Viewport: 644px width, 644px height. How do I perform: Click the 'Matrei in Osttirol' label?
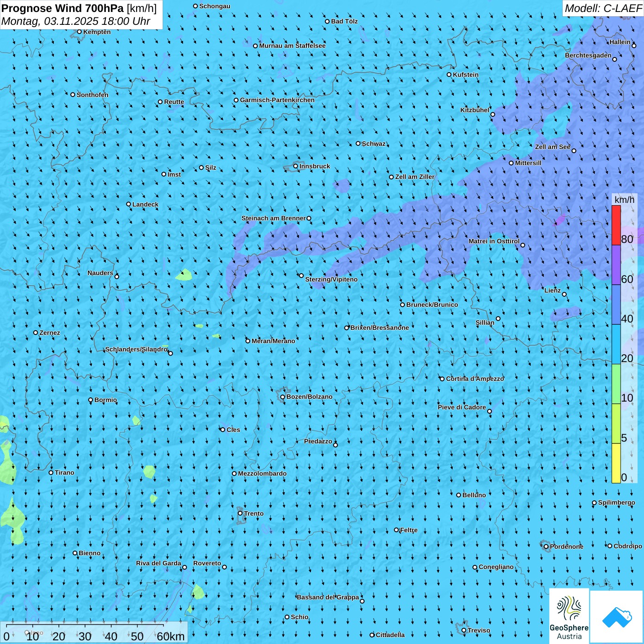click(494, 241)
